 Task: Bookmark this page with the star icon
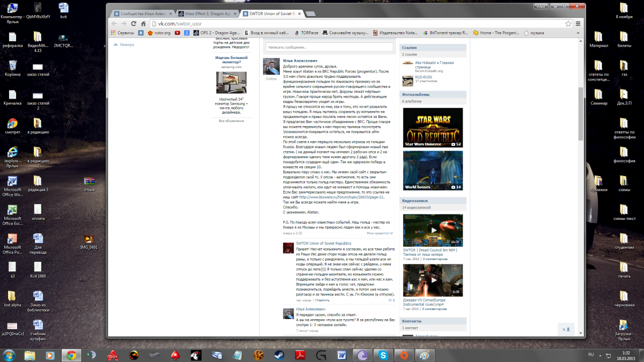pyautogui.click(x=568, y=24)
